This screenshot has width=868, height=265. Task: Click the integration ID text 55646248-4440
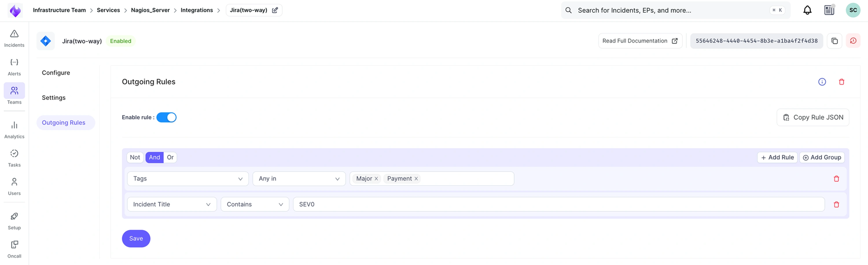click(757, 41)
